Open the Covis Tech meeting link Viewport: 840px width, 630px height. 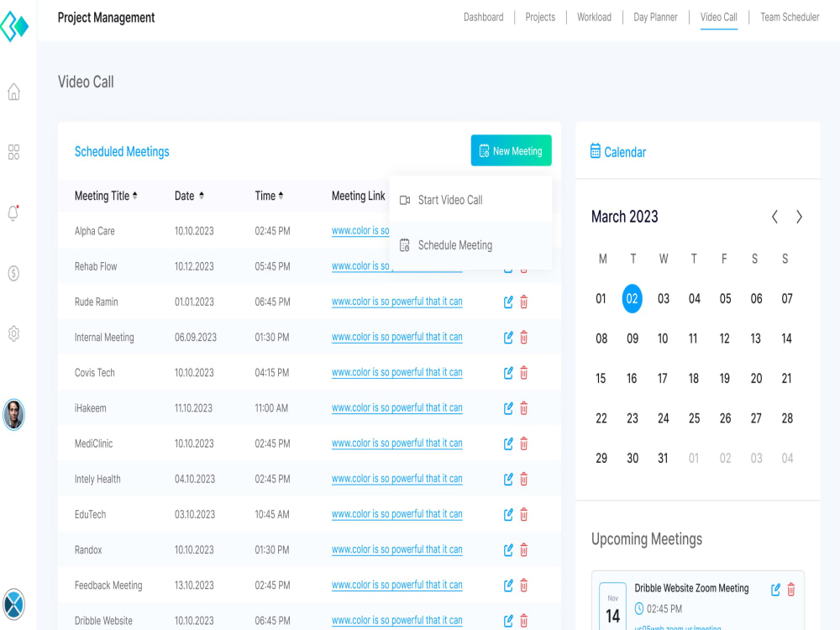[396, 372]
